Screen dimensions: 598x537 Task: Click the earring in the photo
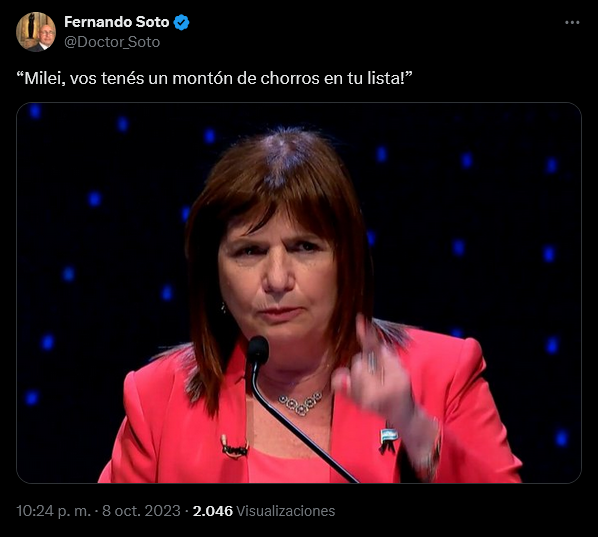223,307
